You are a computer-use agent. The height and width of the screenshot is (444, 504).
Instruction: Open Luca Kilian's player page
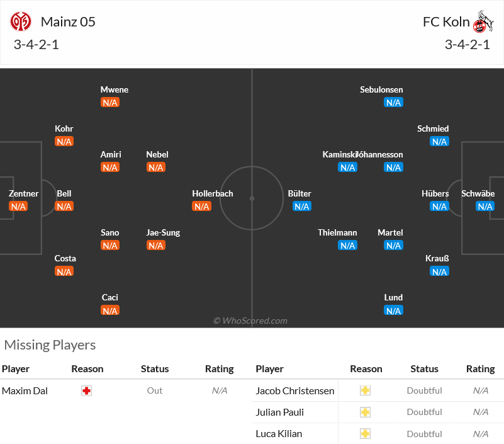point(279,434)
